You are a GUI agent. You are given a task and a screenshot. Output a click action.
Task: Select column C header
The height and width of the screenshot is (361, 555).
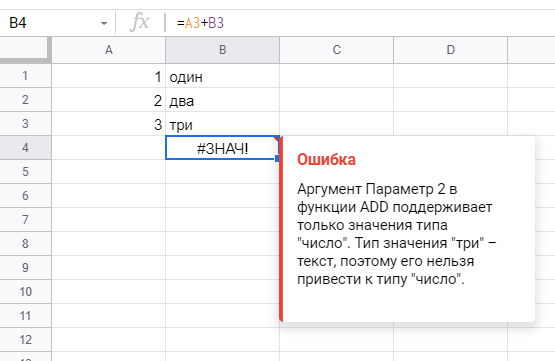coord(337,50)
